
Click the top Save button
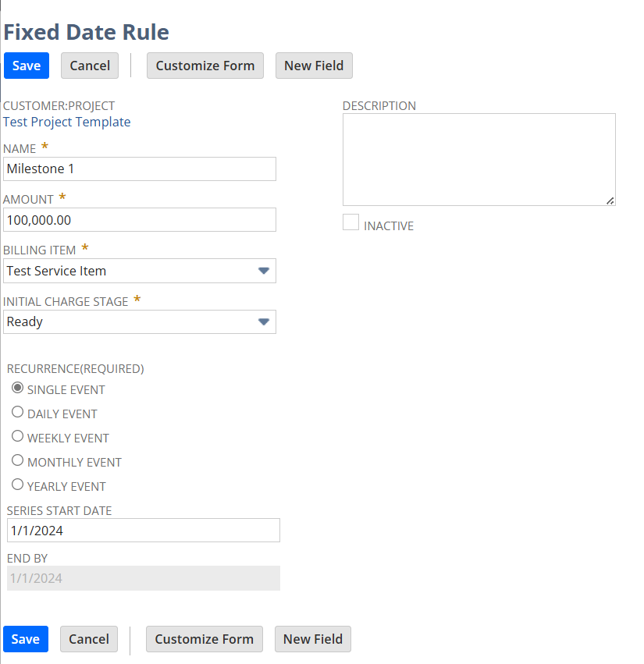click(27, 66)
